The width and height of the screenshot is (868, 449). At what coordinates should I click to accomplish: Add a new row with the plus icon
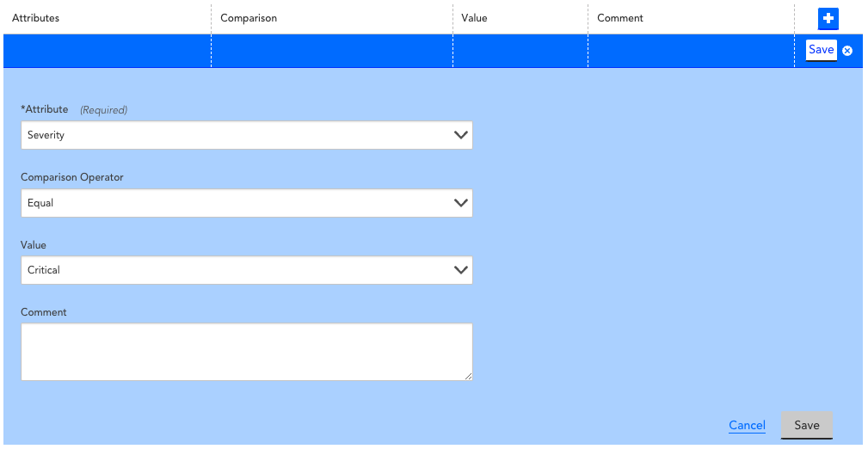click(828, 19)
